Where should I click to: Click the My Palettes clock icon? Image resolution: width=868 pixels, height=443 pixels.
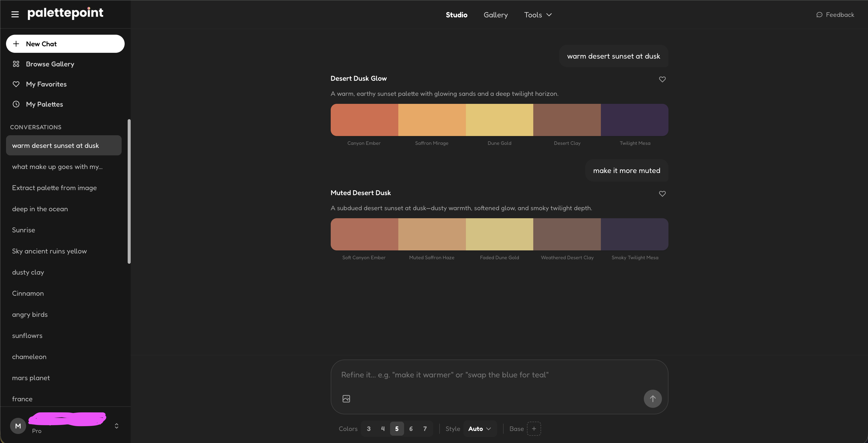click(x=16, y=104)
